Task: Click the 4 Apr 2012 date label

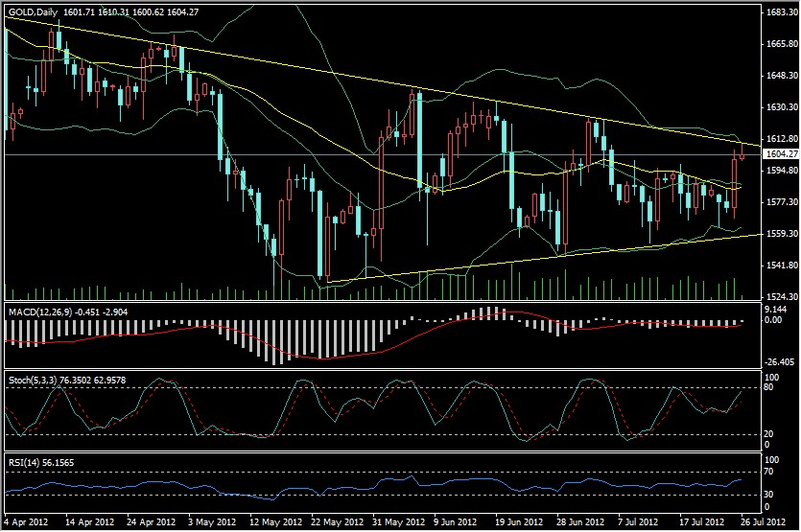Action: coord(26,524)
